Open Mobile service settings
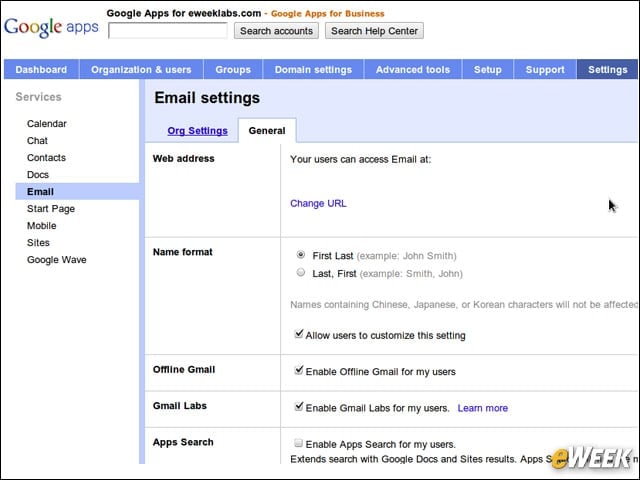 (x=42, y=226)
